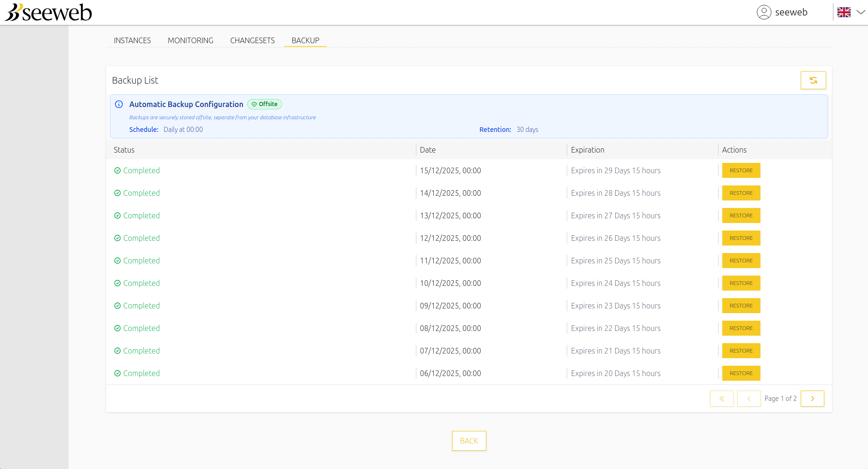This screenshot has height=469, width=868.
Task: Restore the backup from 10/12/2025
Action: [x=741, y=283]
